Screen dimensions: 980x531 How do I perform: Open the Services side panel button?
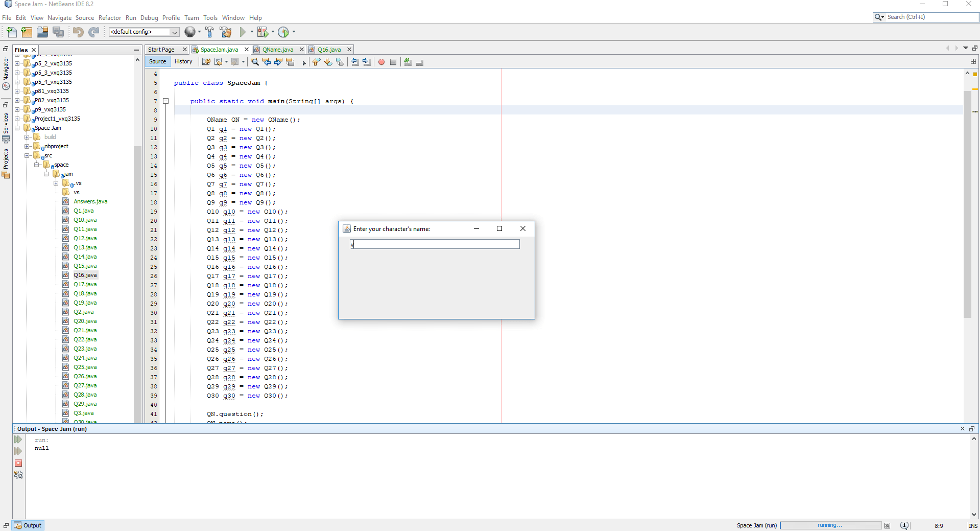click(6, 128)
